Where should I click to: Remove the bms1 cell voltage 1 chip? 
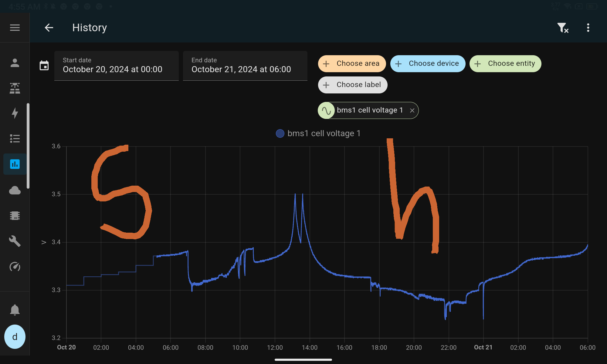(x=412, y=110)
